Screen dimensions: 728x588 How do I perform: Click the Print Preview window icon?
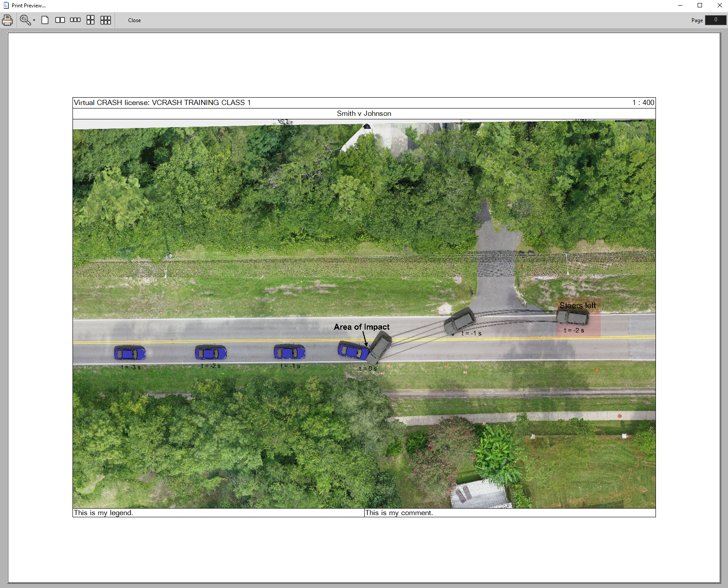(6, 5)
